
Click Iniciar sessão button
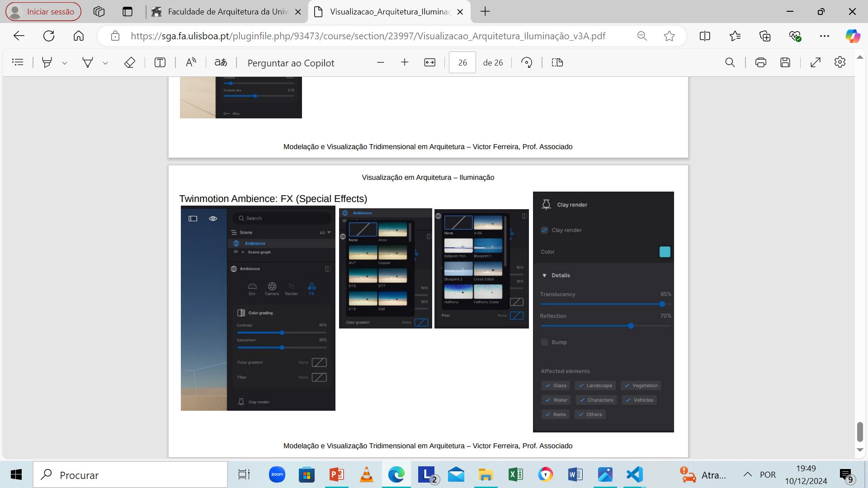click(x=43, y=12)
